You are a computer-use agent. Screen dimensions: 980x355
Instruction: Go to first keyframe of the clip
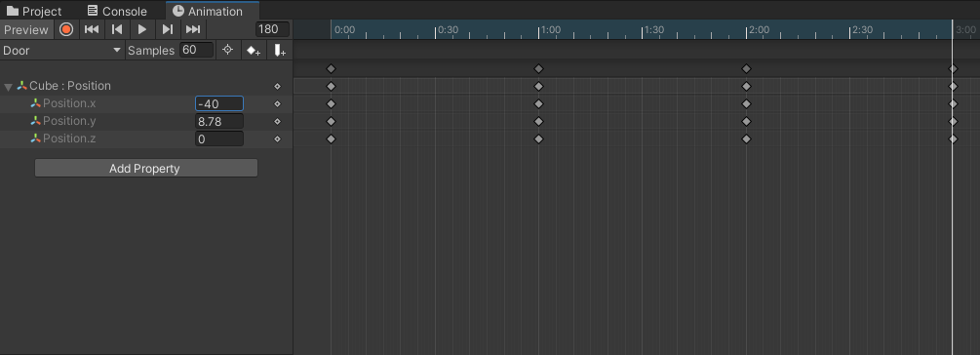pos(92,29)
